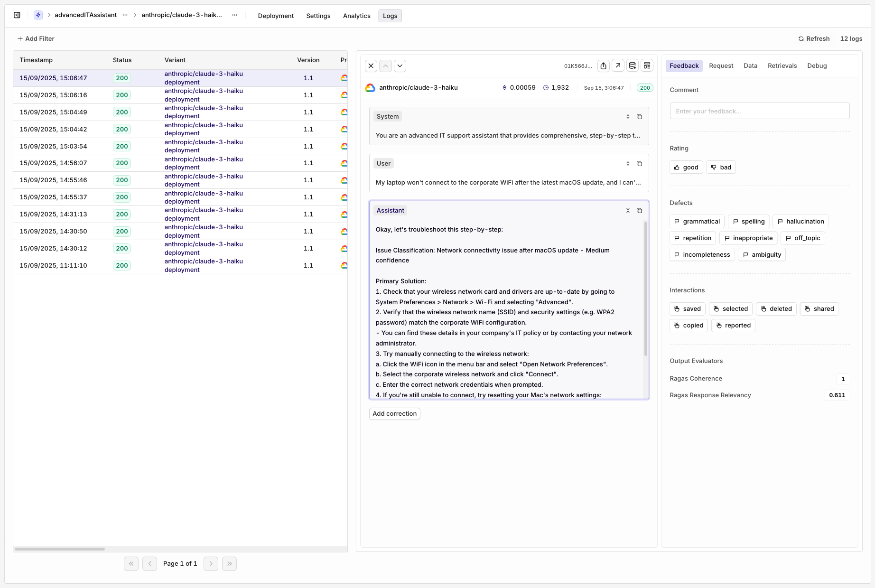Click Add Filter
The image size is (875, 588).
(x=36, y=38)
